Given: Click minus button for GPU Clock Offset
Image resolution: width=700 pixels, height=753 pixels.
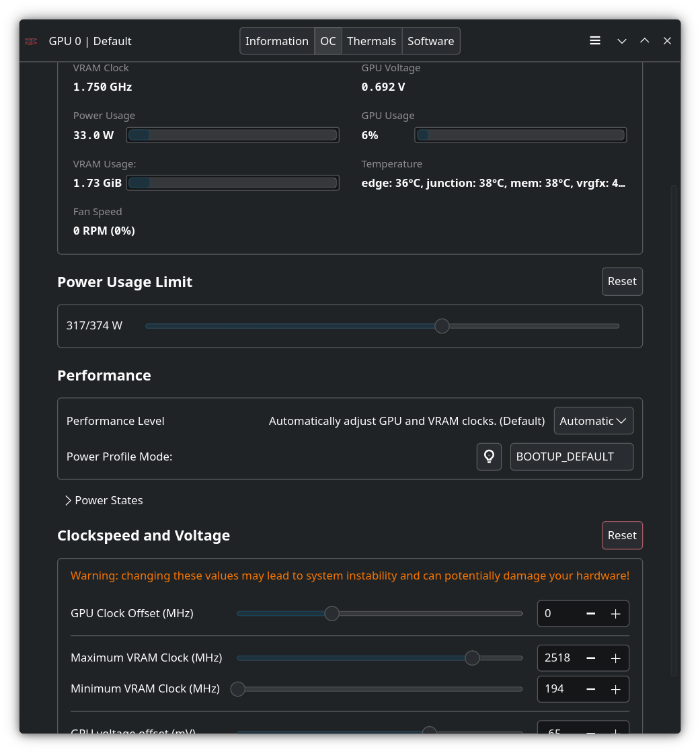Looking at the screenshot, I should (590, 613).
